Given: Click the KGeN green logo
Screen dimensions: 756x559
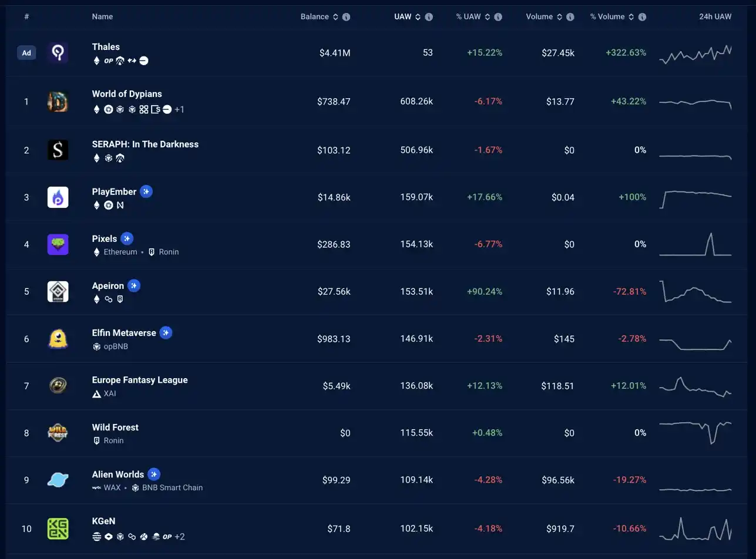Looking at the screenshot, I should (x=58, y=528).
